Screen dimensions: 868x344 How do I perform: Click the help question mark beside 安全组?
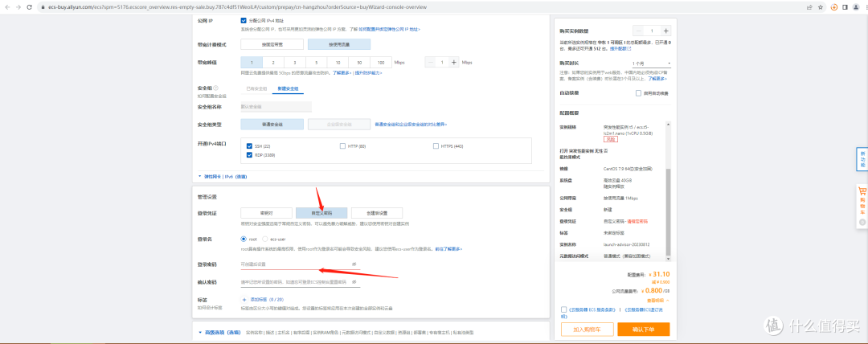click(216, 88)
